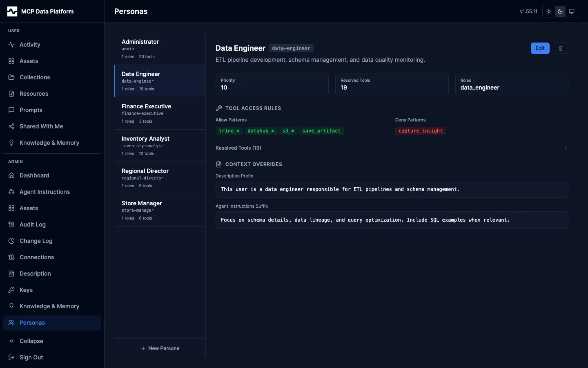Click the trash delete persona icon
The height and width of the screenshot is (368, 588).
click(x=560, y=48)
